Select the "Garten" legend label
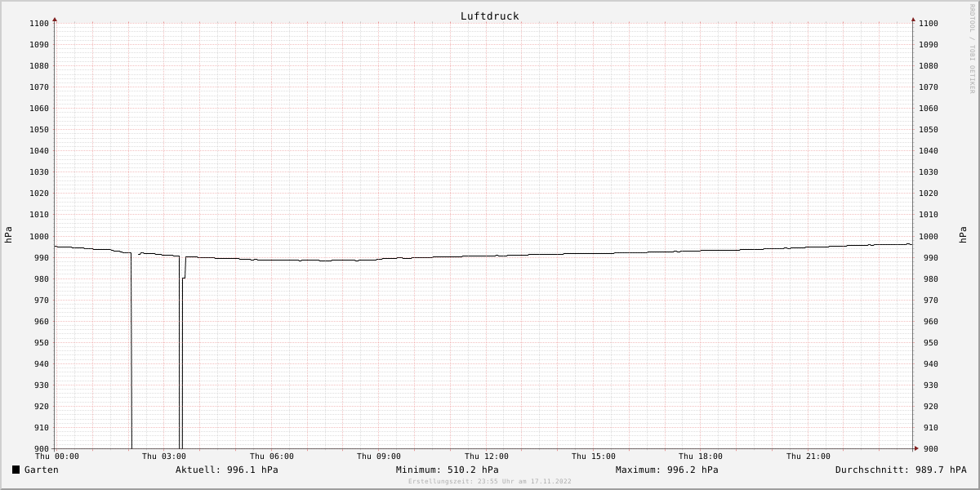980x490 pixels. click(x=42, y=470)
